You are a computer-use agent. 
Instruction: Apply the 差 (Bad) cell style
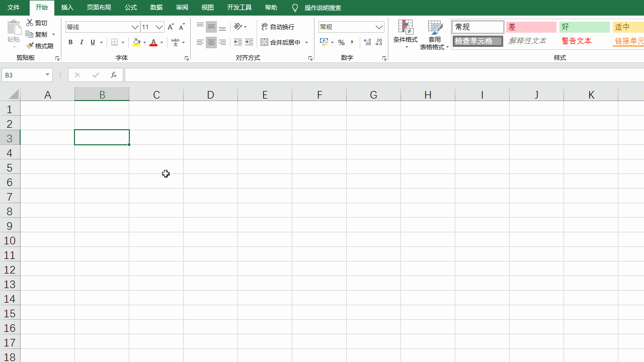click(x=531, y=27)
